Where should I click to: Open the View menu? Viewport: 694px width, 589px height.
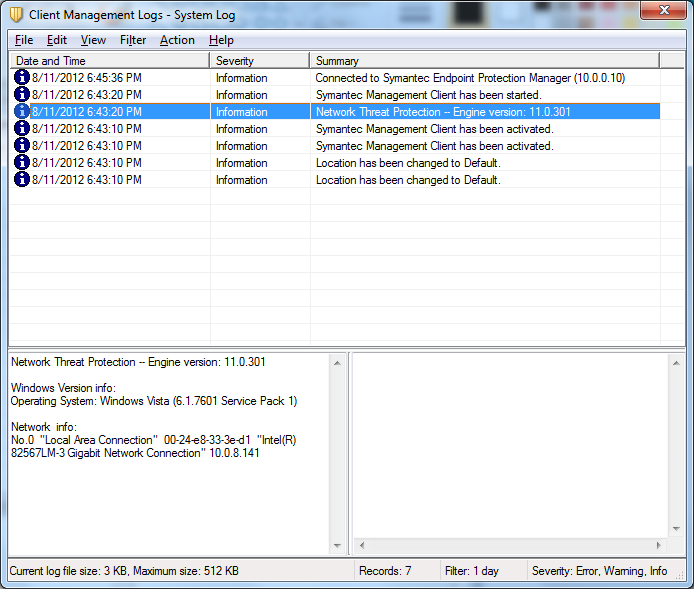coord(93,40)
